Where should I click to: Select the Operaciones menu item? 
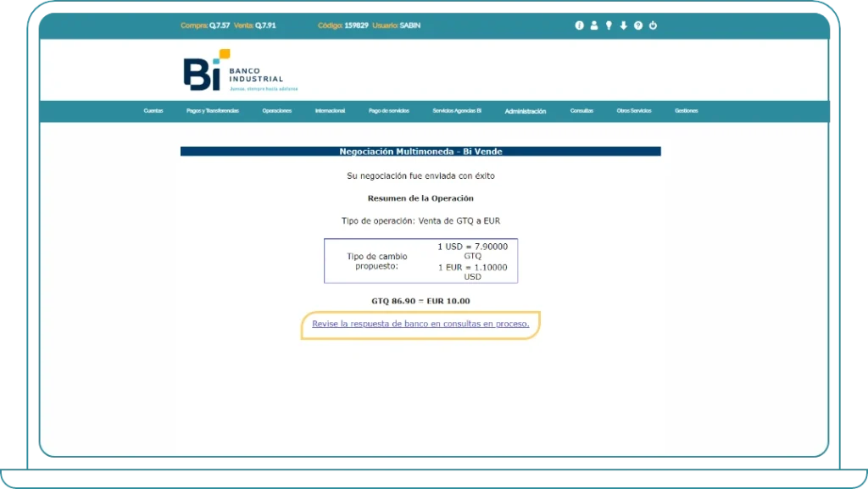[277, 111]
